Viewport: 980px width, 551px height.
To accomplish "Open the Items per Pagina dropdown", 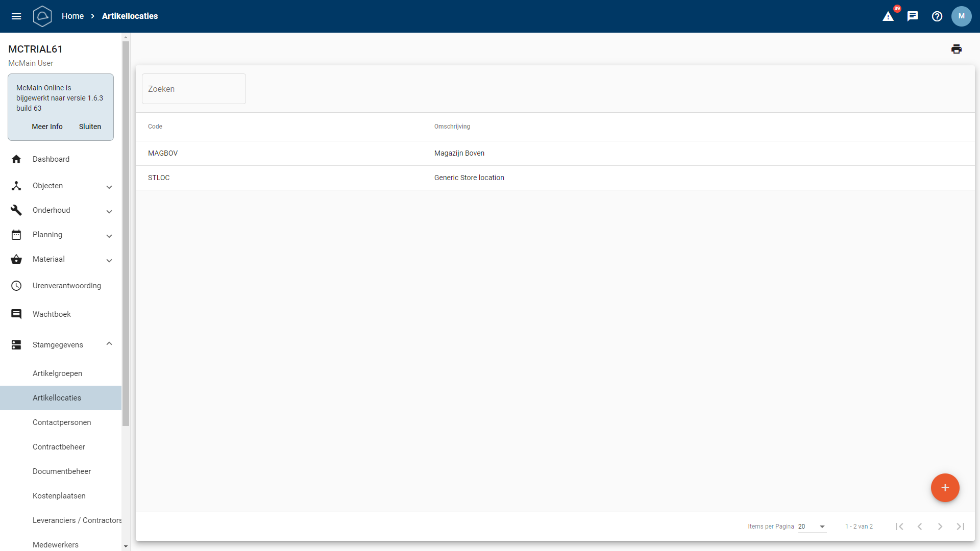I will pyautogui.click(x=812, y=527).
